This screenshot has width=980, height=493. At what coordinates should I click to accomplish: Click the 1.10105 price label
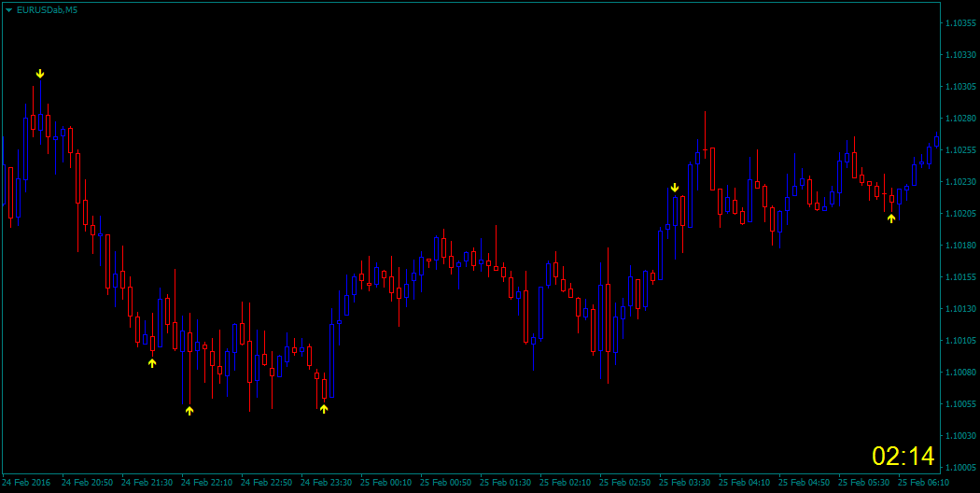tap(962, 341)
